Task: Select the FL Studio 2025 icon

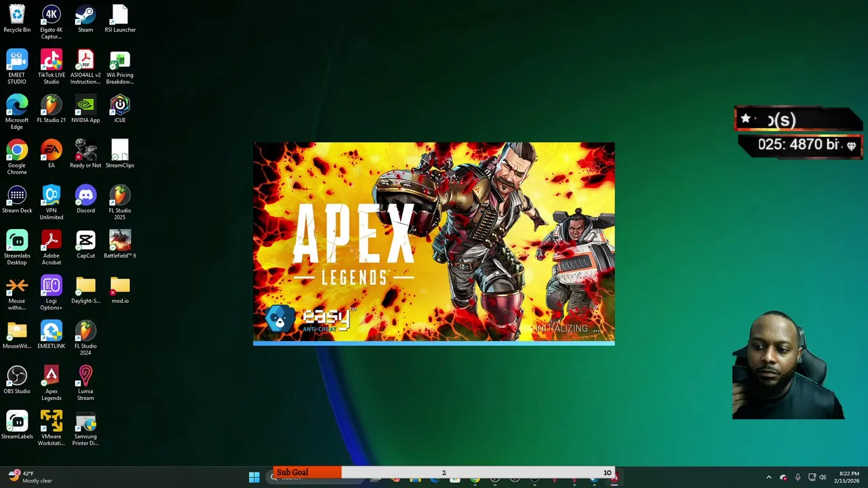Action: (120, 203)
